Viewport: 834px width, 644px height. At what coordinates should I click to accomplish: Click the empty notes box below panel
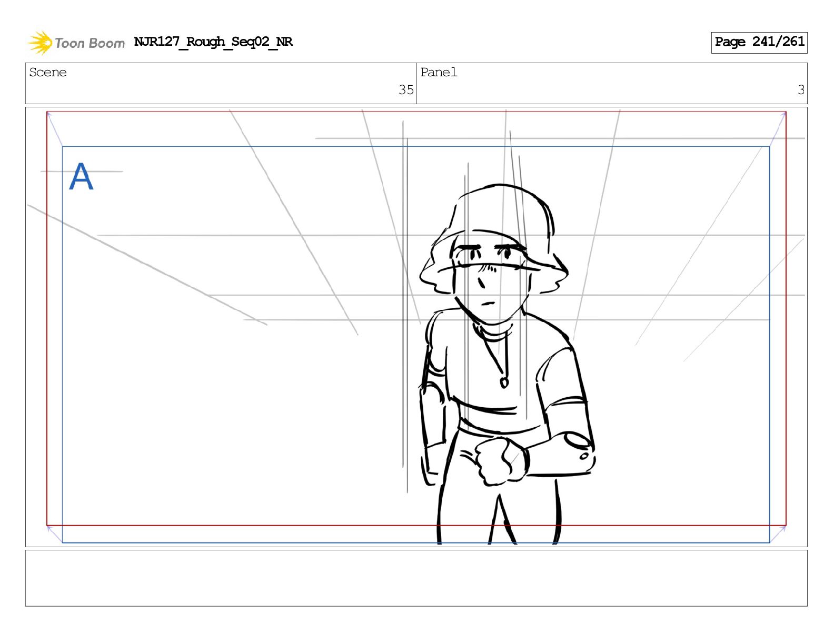(416, 578)
